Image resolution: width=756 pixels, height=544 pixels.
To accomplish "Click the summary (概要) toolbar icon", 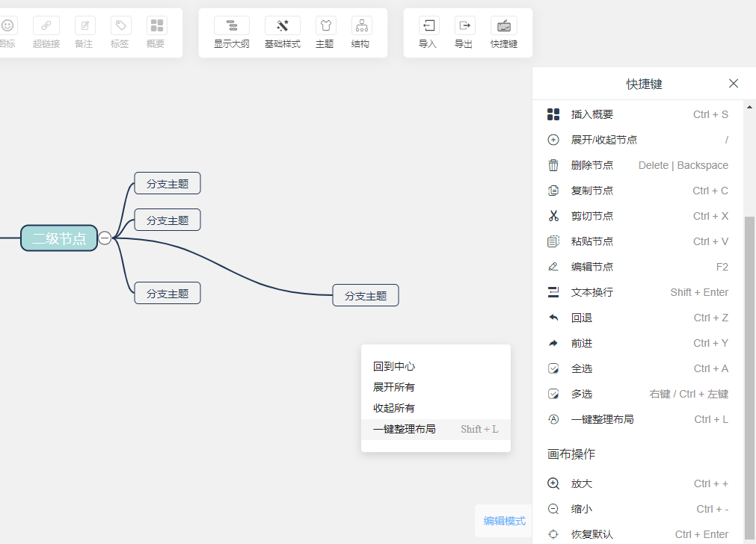I will (x=157, y=25).
